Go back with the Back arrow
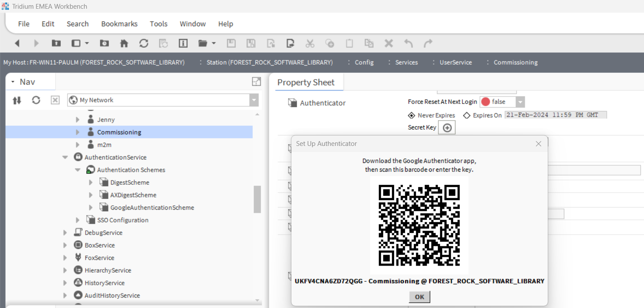Viewport: 644px width, 308px height. 17,43
